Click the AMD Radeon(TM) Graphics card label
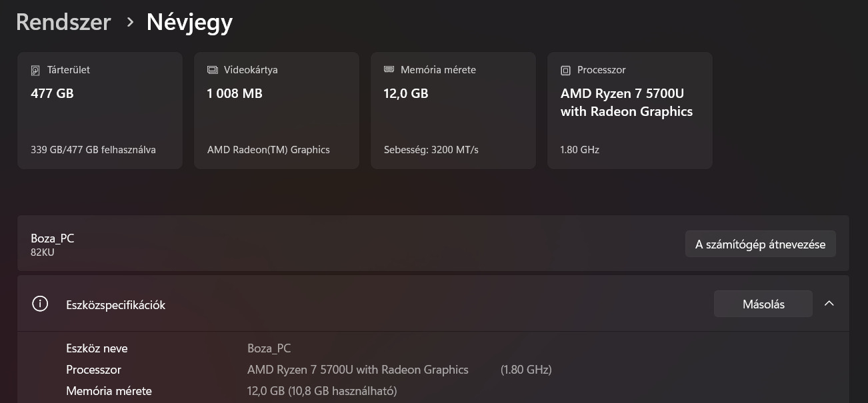Image resolution: width=868 pixels, height=403 pixels. point(268,150)
